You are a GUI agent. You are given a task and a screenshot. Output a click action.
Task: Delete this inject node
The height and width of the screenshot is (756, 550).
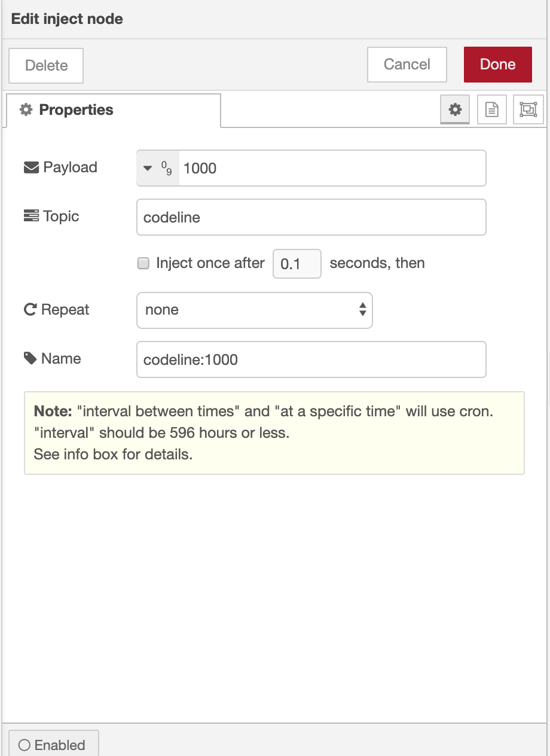[46, 65]
